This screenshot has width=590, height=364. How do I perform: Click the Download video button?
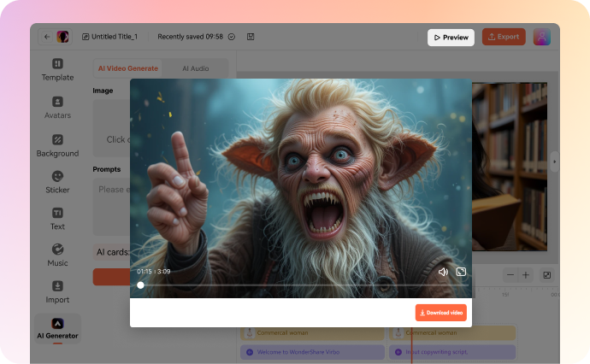[x=441, y=313]
